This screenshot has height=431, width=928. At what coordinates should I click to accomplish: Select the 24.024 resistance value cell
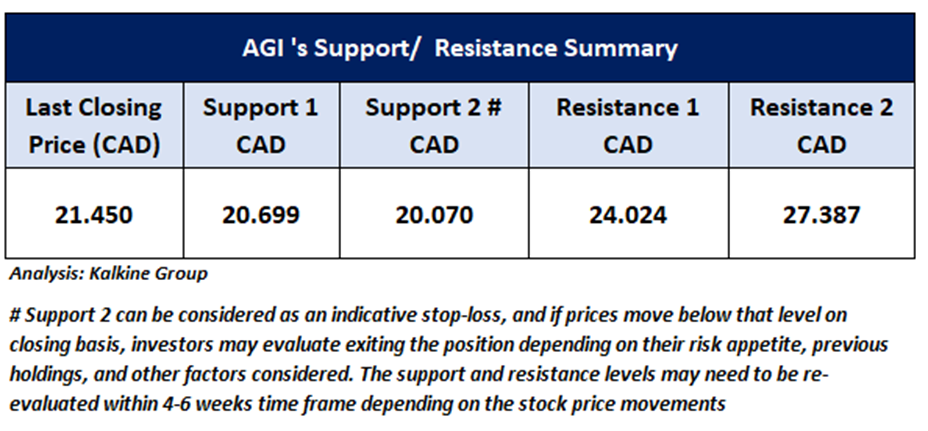(627, 214)
